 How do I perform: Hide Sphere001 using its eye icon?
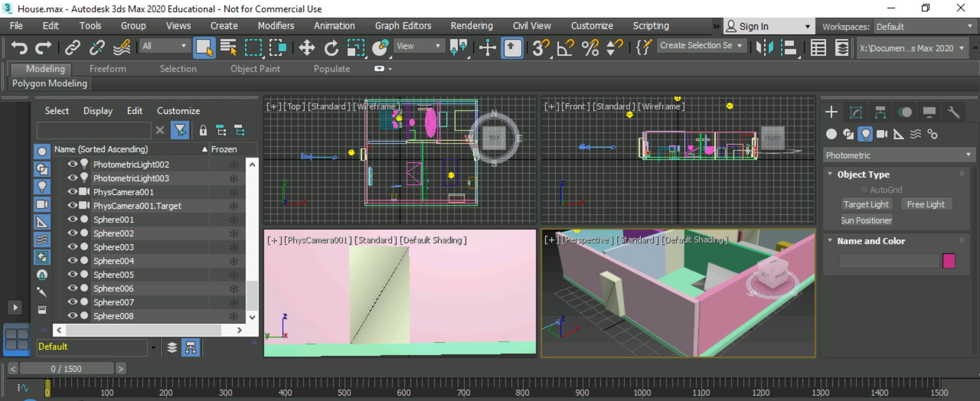[72, 219]
